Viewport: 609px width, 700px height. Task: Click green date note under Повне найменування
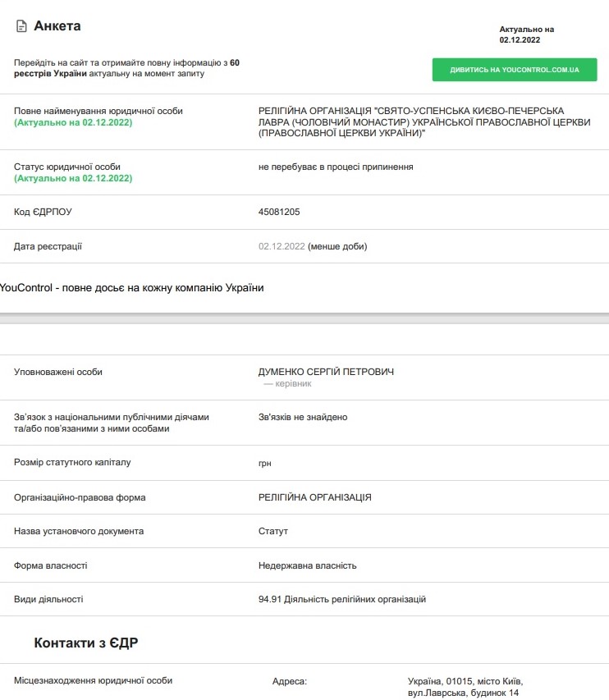[73, 122]
